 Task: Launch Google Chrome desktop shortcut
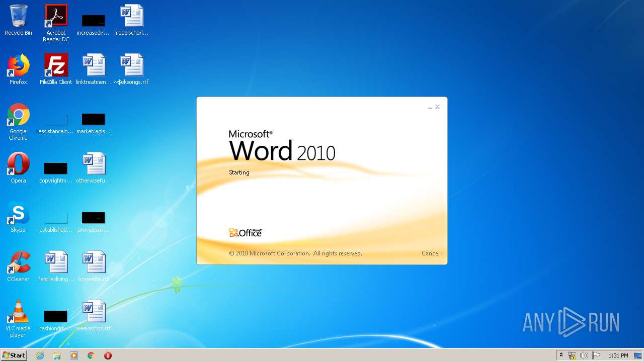pos(18,122)
